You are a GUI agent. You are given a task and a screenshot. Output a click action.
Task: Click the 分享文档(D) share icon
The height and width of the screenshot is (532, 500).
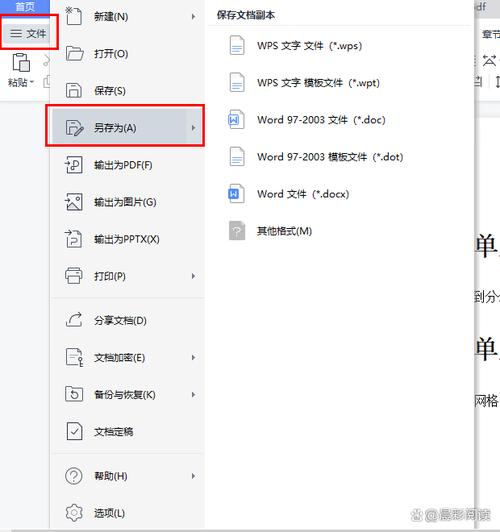pyautogui.click(x=74, y=320)
